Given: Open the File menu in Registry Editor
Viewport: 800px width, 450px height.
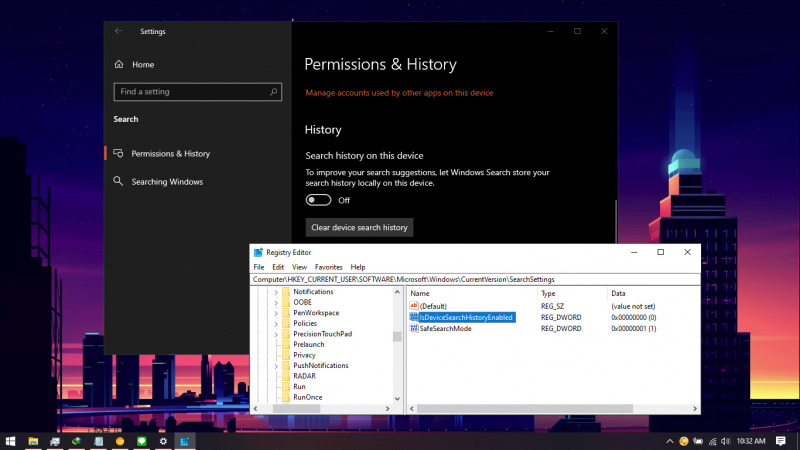Looking at the screenshot, I should coord(259,267).
